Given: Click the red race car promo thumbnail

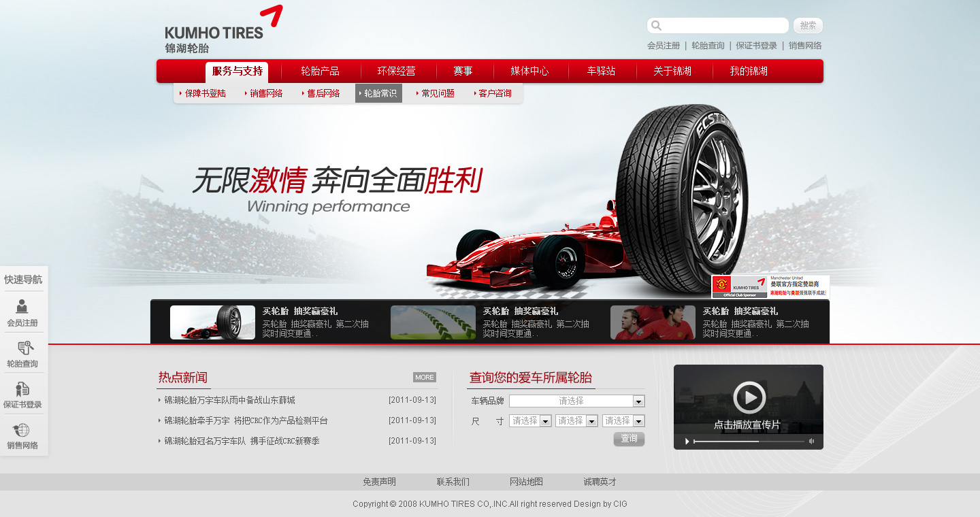Looking at the screenshot, I should coord(212,322).
